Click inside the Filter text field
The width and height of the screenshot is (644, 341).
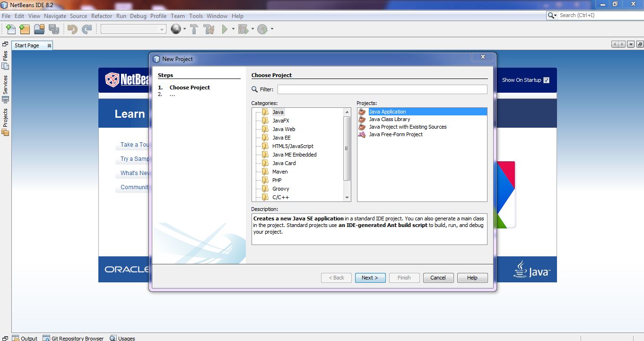[x=382, y=89]
